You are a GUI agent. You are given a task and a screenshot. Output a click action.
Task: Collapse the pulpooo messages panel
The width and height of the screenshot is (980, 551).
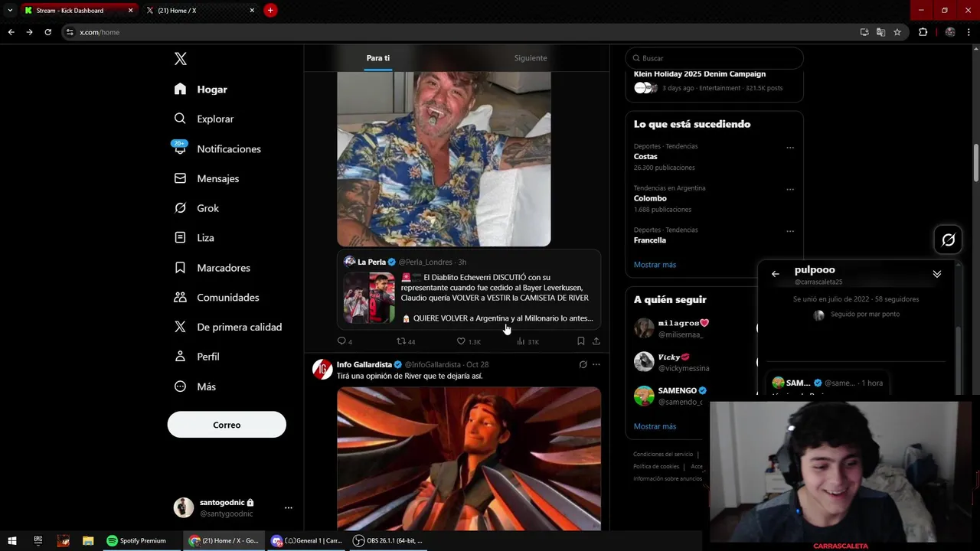(x=936, y=274)
